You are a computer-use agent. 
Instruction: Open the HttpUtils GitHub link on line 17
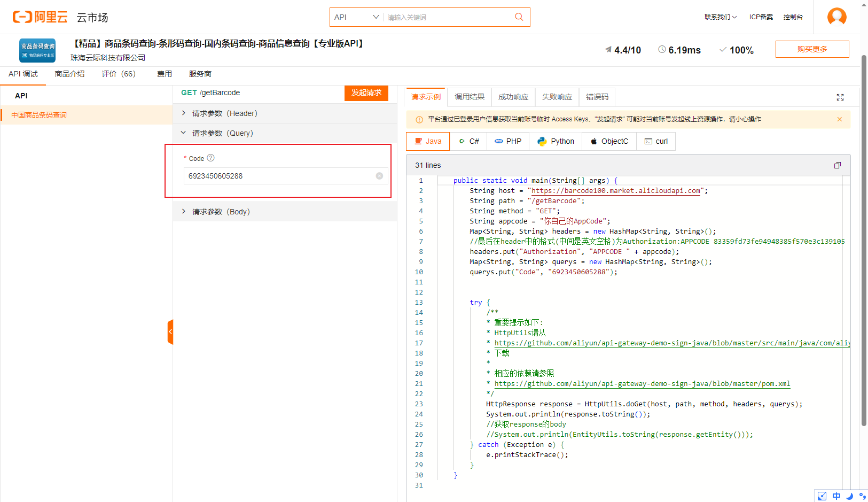point(672,343)
